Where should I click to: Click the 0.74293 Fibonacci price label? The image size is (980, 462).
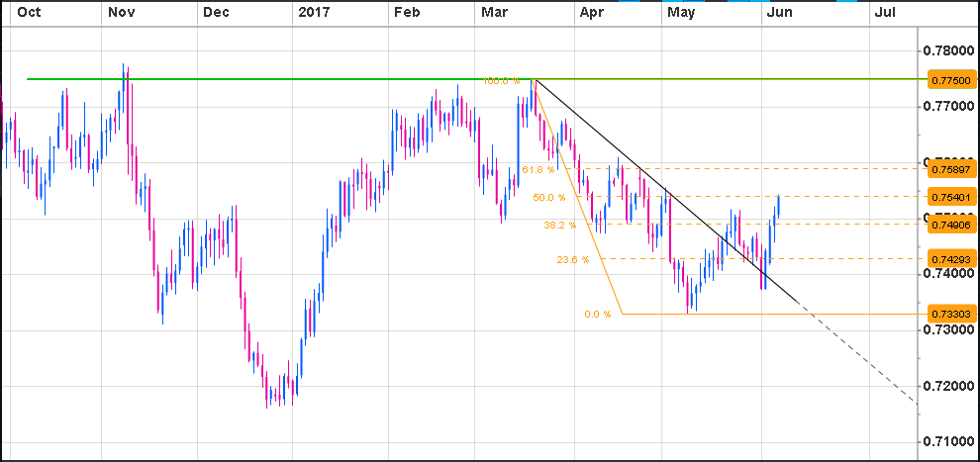tap(950, 258)
